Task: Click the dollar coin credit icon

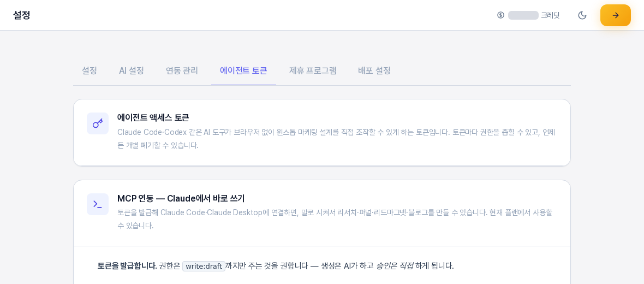Action: click(x=500, y=15)
